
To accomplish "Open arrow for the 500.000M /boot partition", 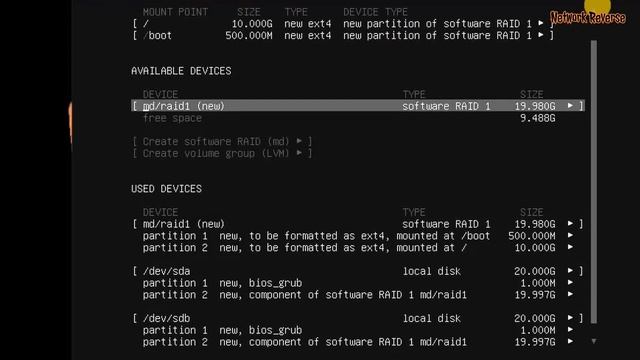I will [570, 236].
